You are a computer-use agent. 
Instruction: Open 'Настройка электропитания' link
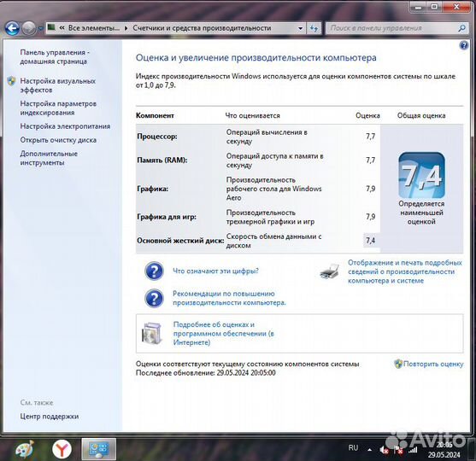65,126
